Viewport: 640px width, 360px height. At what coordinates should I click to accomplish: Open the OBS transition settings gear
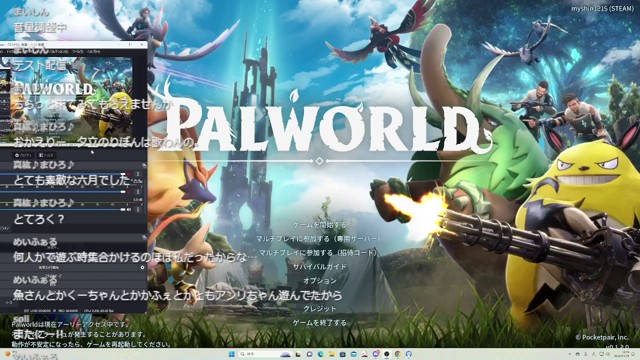click(x=142, y=268)
